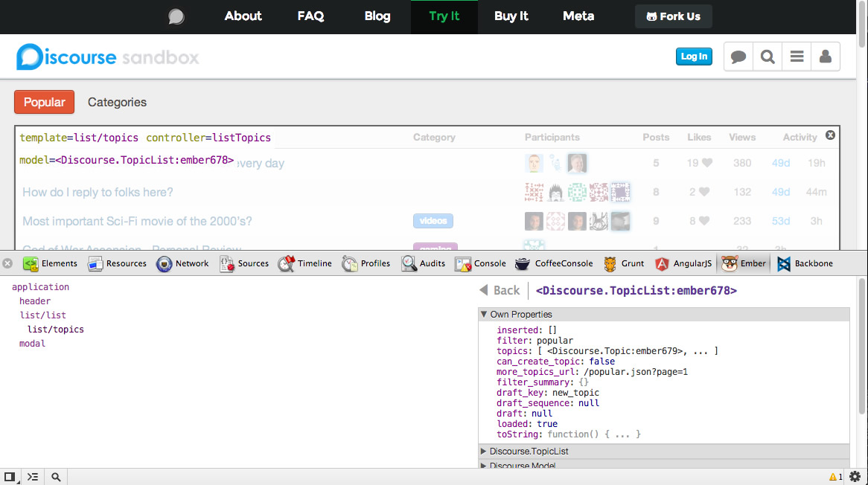Toggle the DevTools dock side button

click(x=10, y=477)
